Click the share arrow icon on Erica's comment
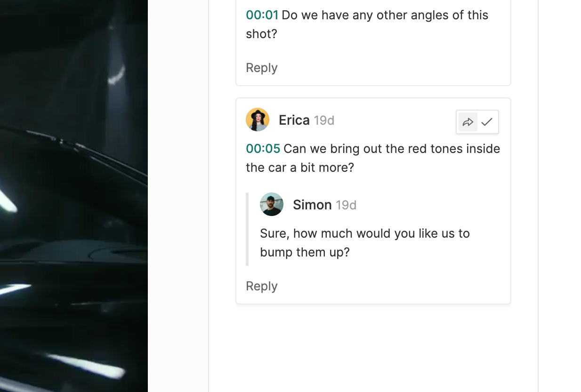581x392 pixels. point(468,122)
